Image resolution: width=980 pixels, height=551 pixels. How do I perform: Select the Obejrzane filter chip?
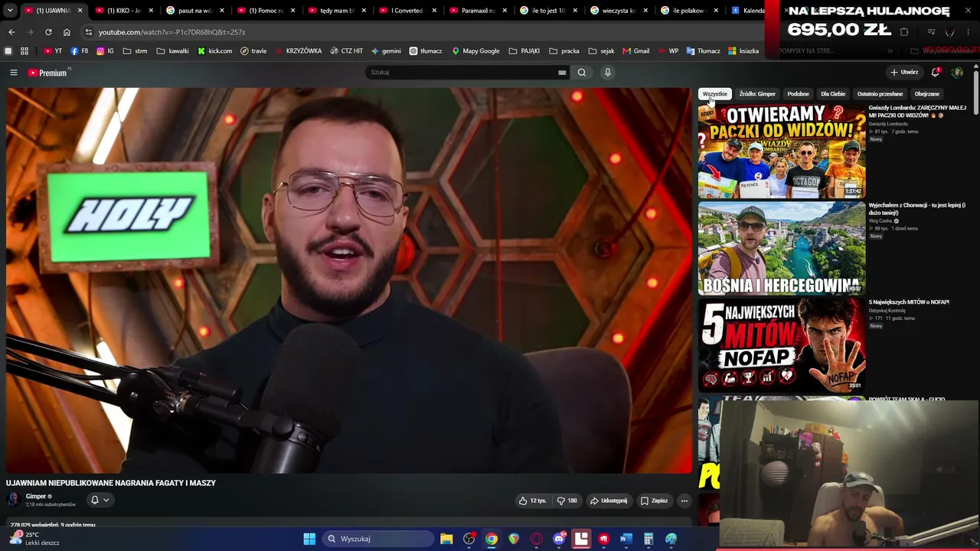926,94
